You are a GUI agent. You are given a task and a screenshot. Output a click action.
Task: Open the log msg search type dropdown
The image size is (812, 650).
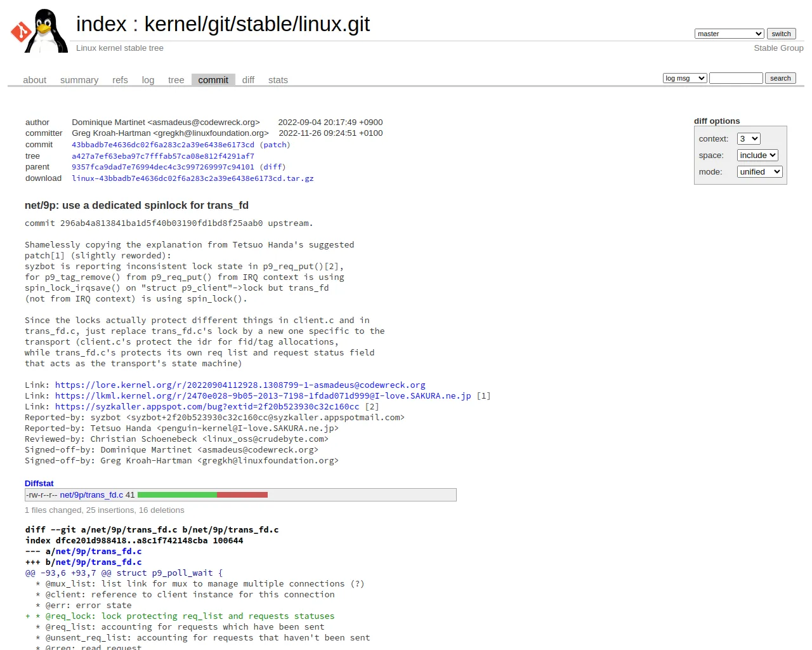click(x=684, y=78)
